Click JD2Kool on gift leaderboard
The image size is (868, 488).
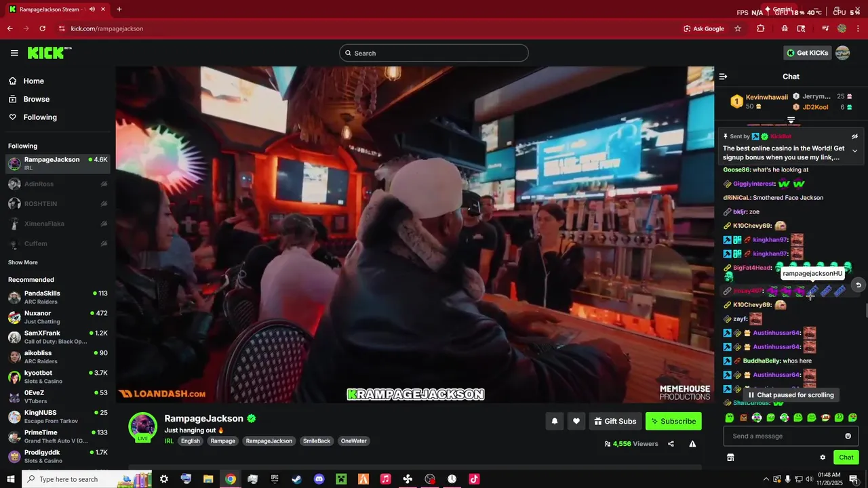(815, 107)
